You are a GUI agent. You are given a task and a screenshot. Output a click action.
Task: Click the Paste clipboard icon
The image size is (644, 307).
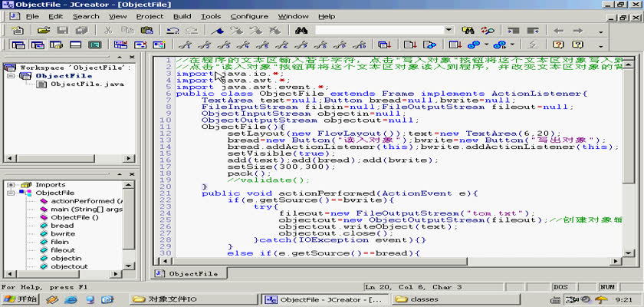point(146,31)
